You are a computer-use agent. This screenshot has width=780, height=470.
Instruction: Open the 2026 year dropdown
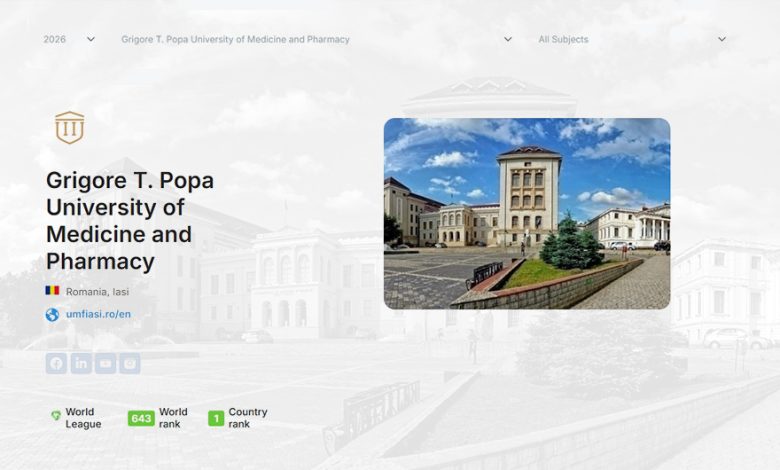point(69,39)
